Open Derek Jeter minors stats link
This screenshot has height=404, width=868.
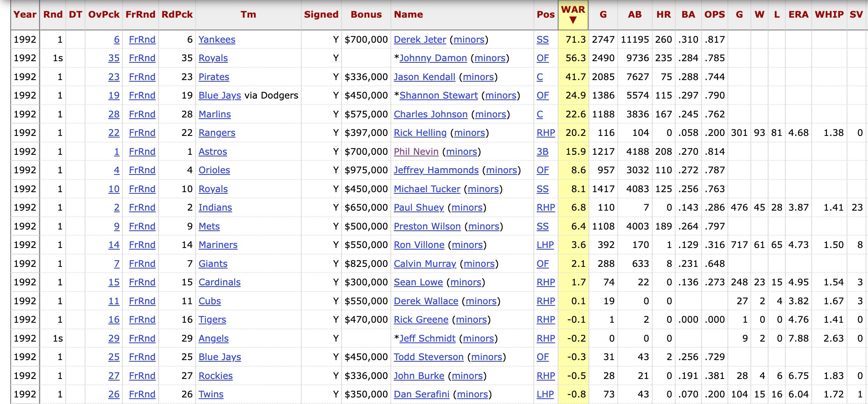tap(469, 40)
